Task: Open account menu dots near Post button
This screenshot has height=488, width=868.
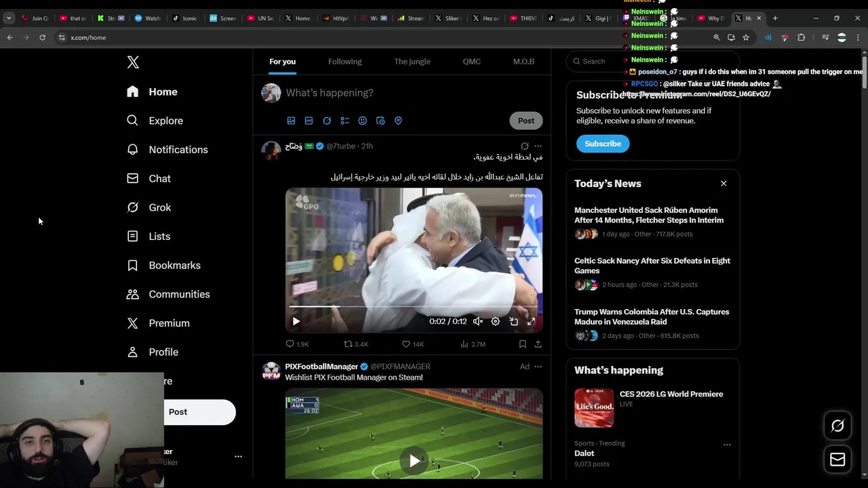Action: tap(238, 457)
